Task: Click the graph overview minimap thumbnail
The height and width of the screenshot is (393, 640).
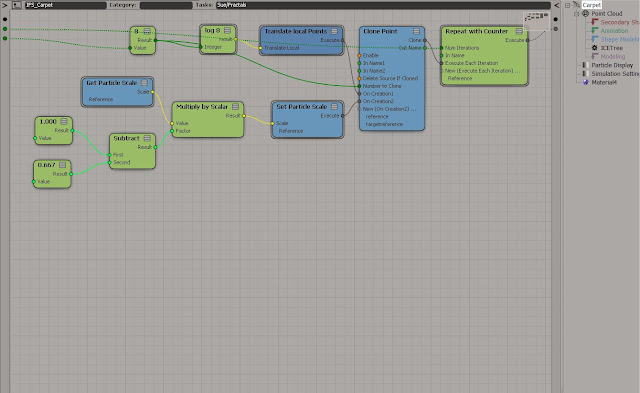Action: pyautogui.click(x=536, y=20)
